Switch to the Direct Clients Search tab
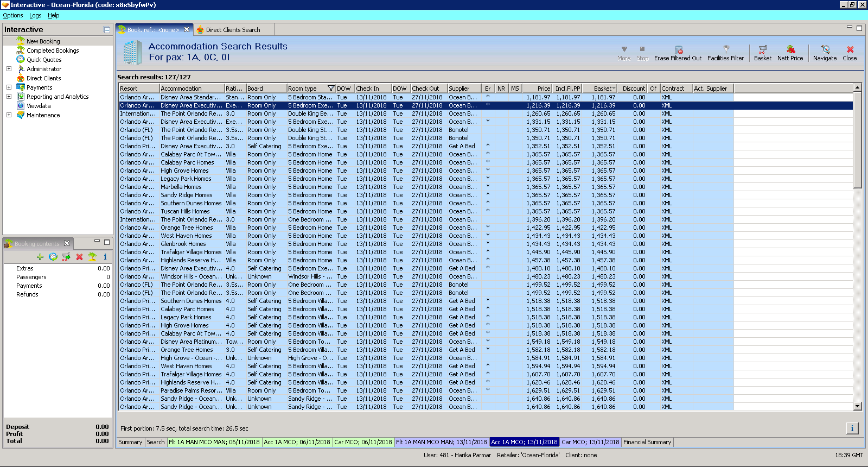 point(233,30)
